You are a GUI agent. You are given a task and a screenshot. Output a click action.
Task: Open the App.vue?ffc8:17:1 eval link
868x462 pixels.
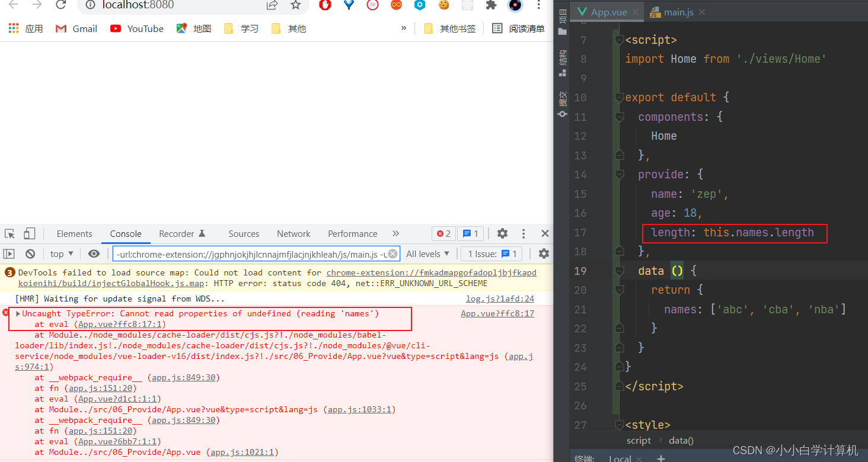click(122, 325)
